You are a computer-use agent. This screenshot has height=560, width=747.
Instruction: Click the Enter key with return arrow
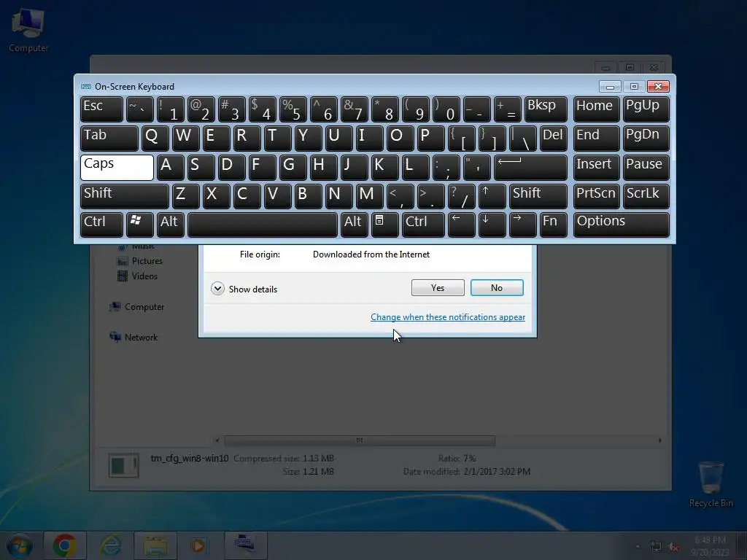pyautogui.click(x=531, y=167)
